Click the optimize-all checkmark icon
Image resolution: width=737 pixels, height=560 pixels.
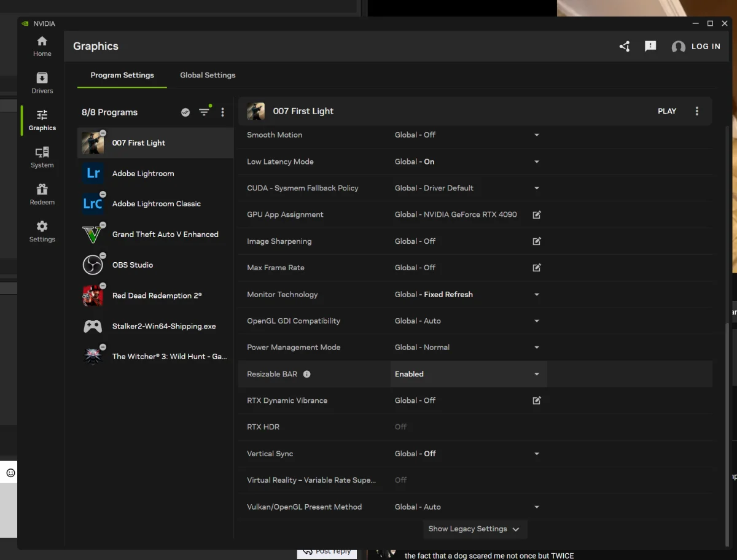tap(185, 112)
